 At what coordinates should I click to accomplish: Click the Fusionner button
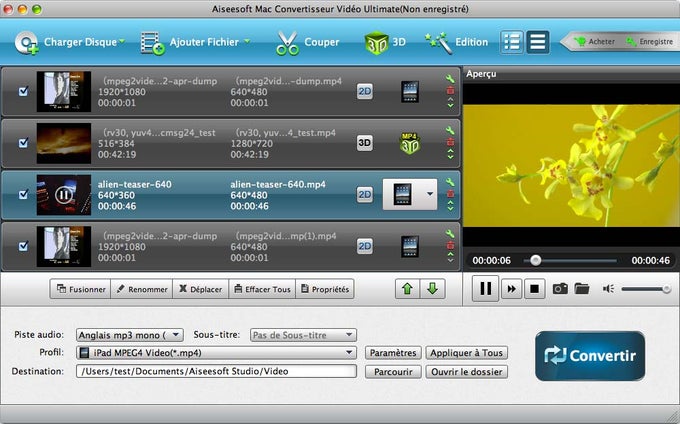(x=81, y=289)
